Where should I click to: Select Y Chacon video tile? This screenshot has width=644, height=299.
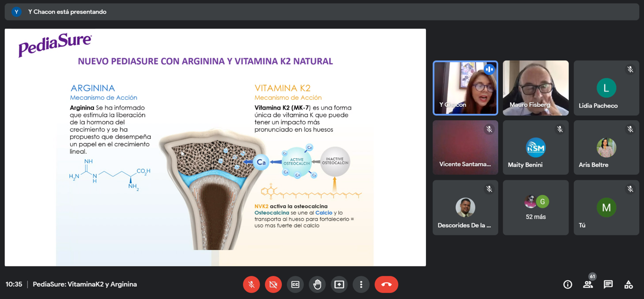[465, 88]
